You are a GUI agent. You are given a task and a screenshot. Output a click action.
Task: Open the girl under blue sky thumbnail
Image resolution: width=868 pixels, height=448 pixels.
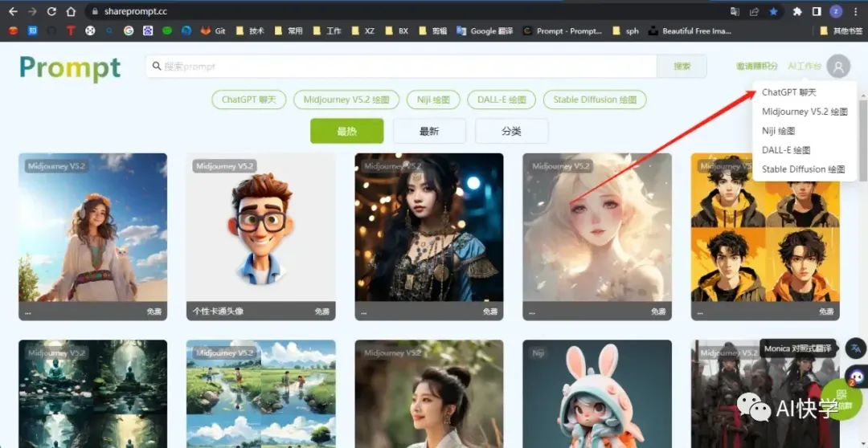click(93, 227)
